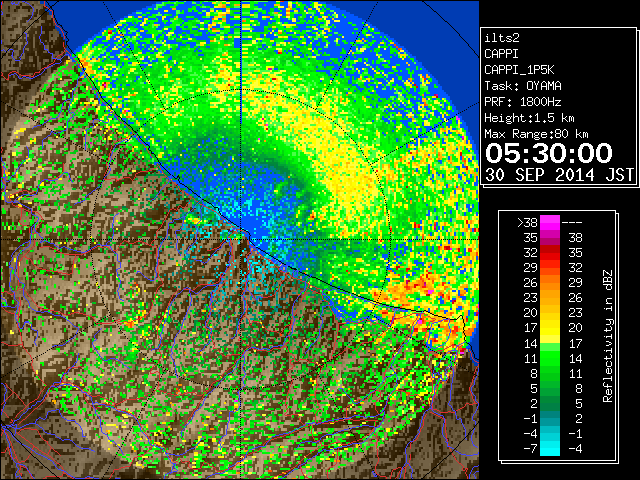Click the 05:30:00 timestamp
This screenshot has width=640, height=480.
(549, 153)
